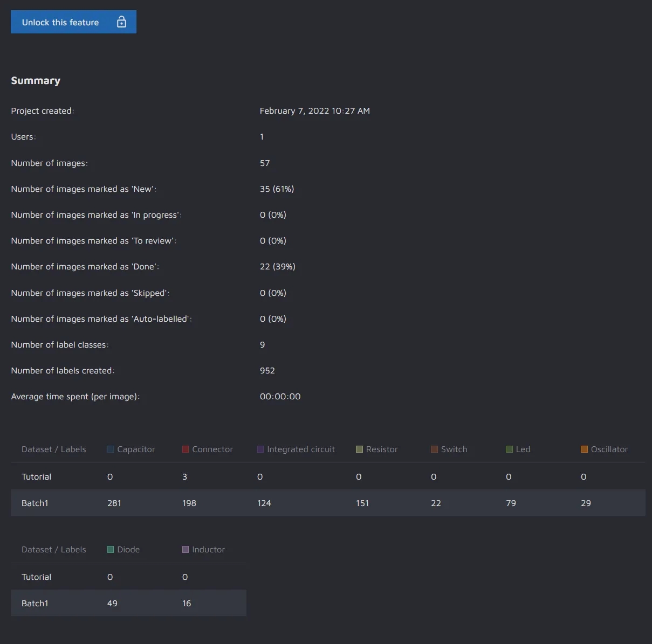The image size is (652, 644).
Task: Select the Diode label color swatch
Action: pos(111,550)
